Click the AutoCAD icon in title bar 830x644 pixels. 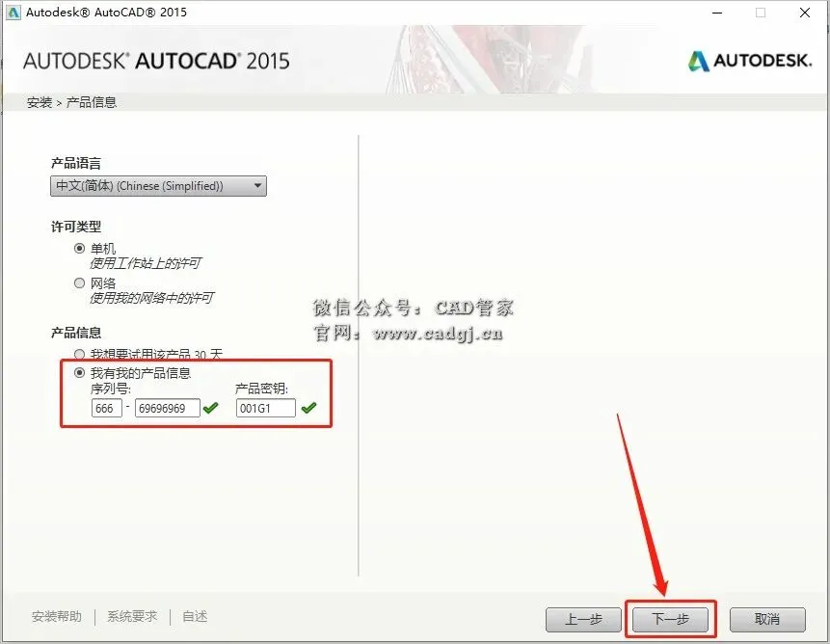click(13, 13)
